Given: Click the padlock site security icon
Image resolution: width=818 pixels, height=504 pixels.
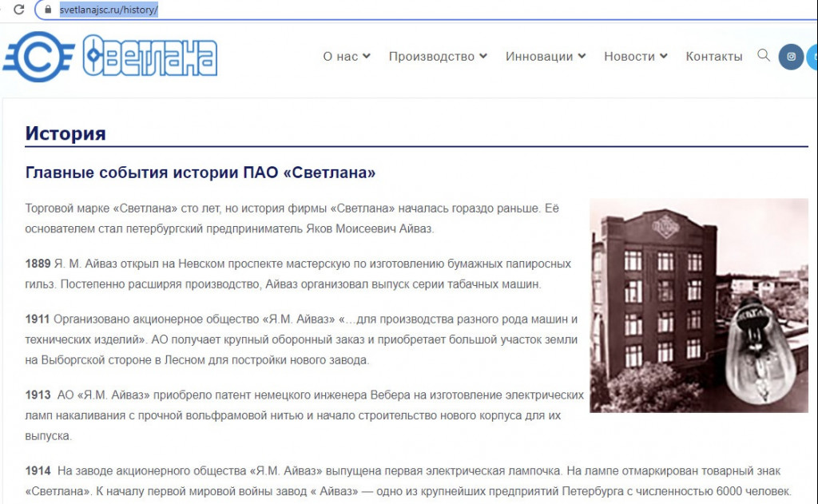Looking at the screenshot, I should click(48, 10).
